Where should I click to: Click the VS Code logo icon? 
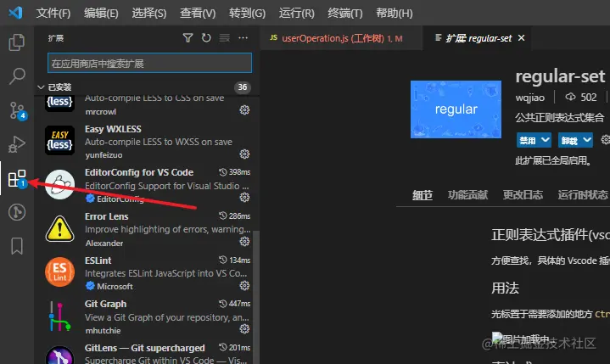[x=15, y=13]
